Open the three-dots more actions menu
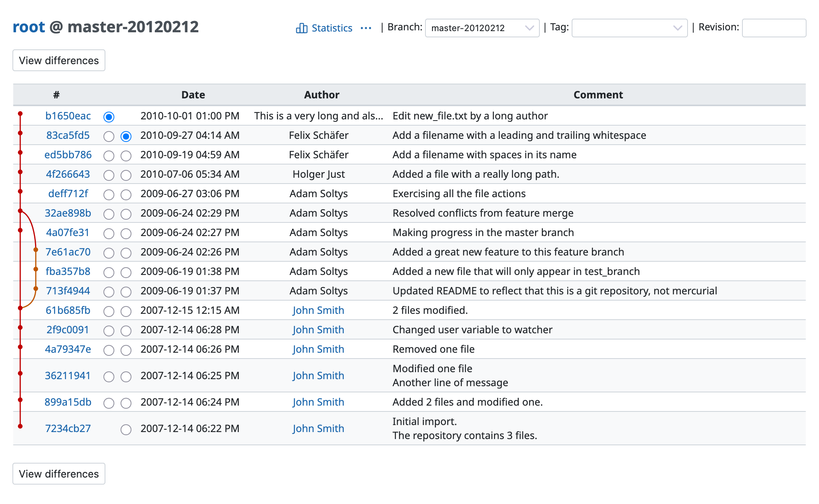819x504 pixels. point(366,28)
